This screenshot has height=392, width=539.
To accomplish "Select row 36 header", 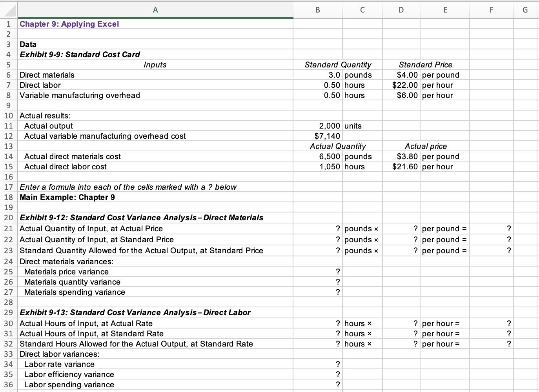I will tap(8, 385).
